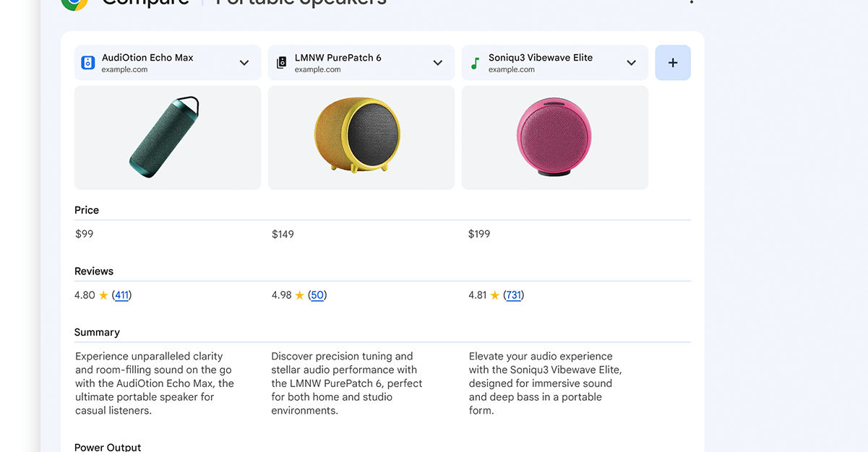Viewport: 868px width, 452px height.
Task: Click the LMNW PurePatch 6 product icon
Action: pos(281,62)
